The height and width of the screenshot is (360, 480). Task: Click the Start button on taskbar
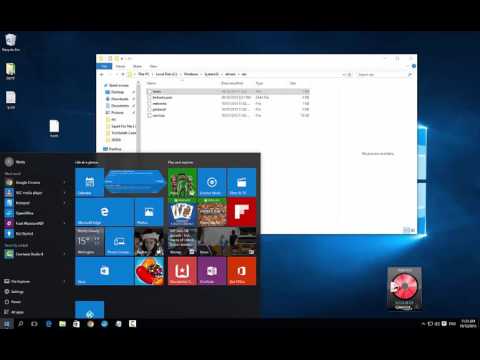[6, 324]
